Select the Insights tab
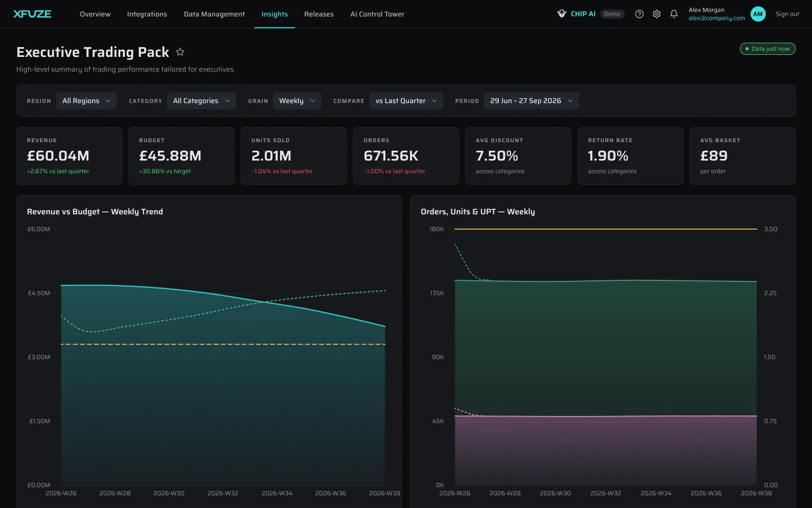Screen dimensions: 812x508 click(275, 14)
